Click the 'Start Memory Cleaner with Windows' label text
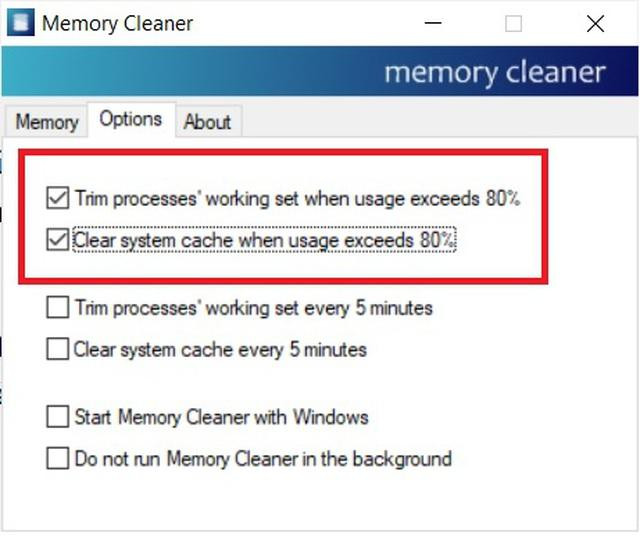 221,417
